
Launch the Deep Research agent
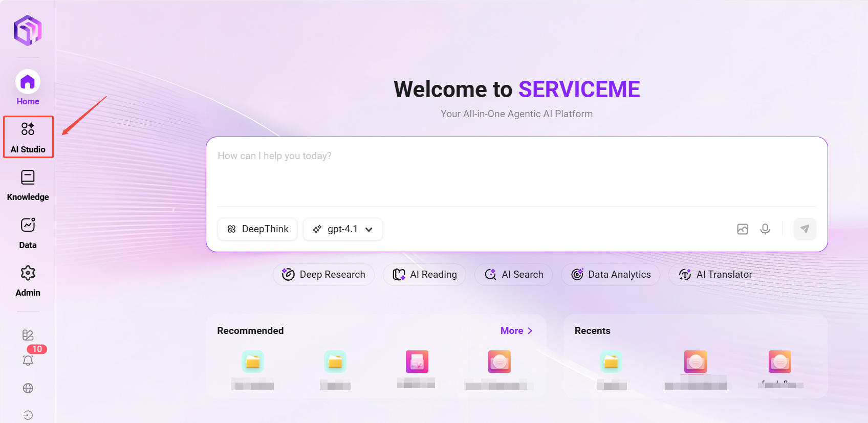click(x=323, y=275)
